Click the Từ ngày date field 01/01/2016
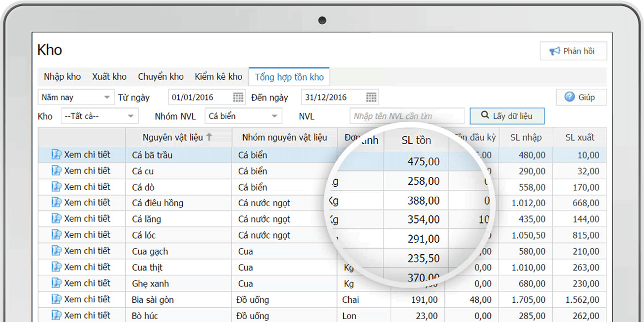Viewport: 644px width, 322px height. coord(201,97)
